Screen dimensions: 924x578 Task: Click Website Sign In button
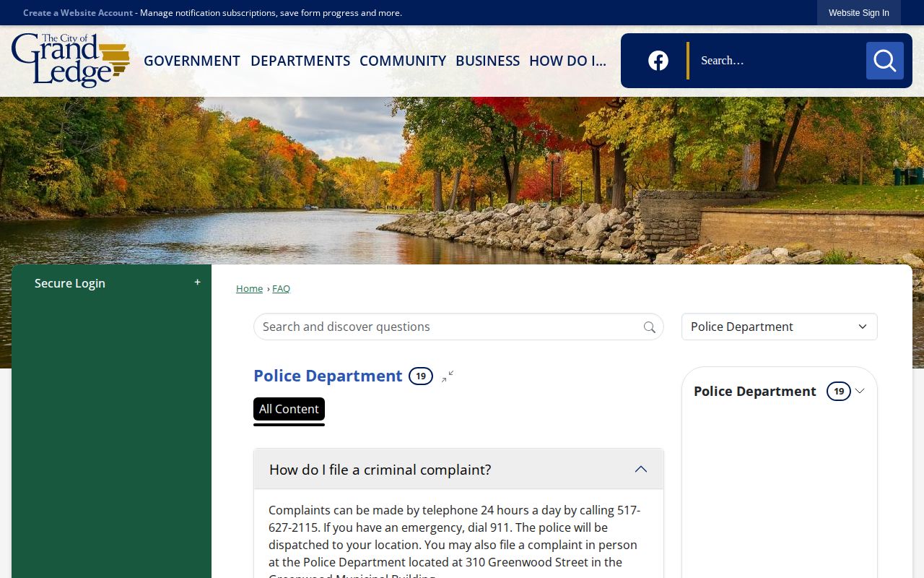(859, 13)
